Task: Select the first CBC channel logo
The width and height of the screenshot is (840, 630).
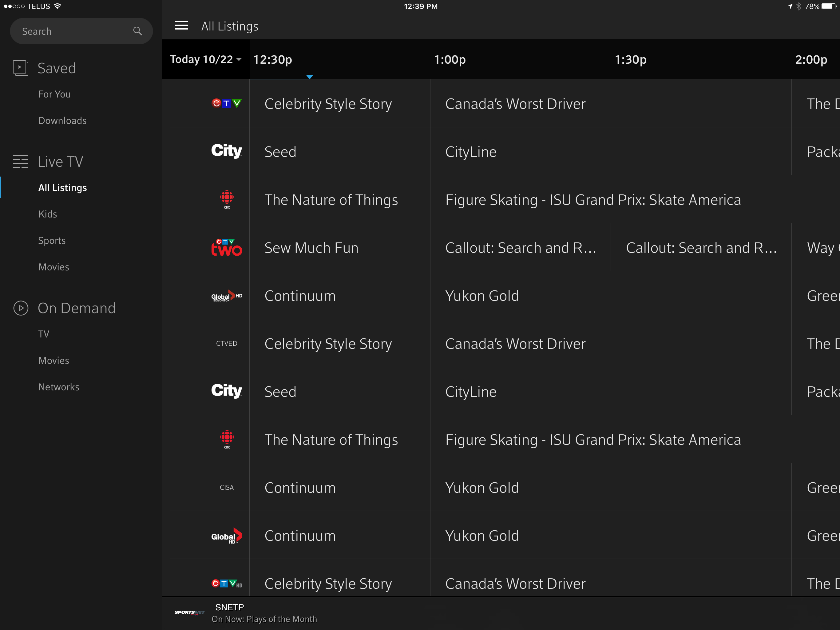Action: [227, 199]
